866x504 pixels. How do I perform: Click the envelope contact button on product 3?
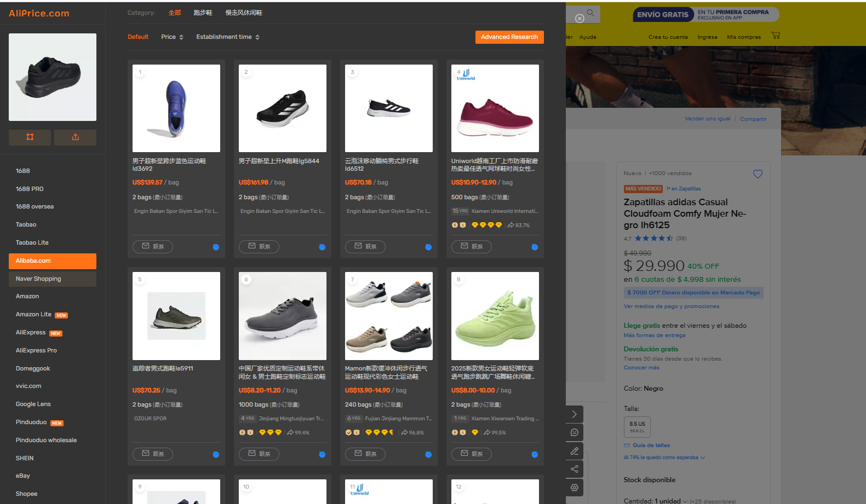(365, 247)
